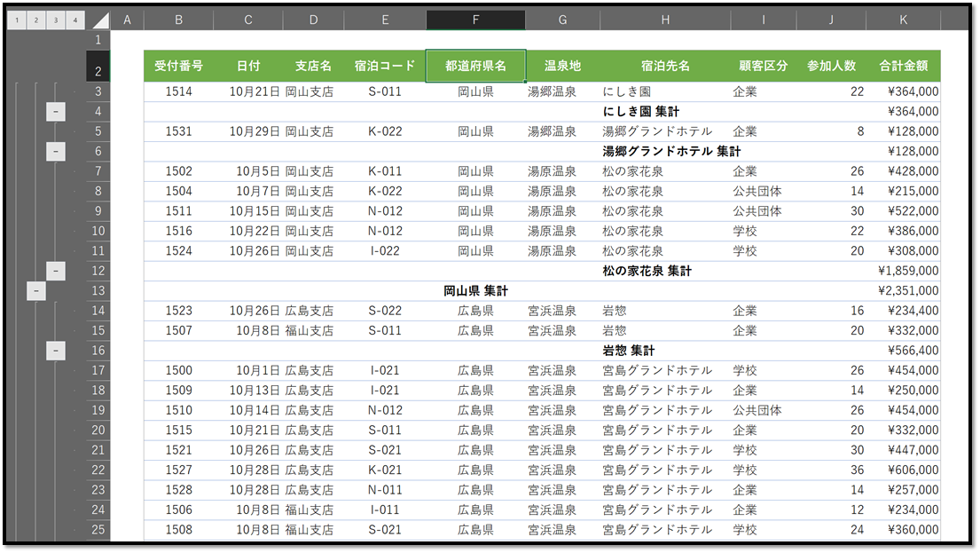This screenshot has width=980, height=553.
Task: Show outline level 1 only
Action: (16, 17)
